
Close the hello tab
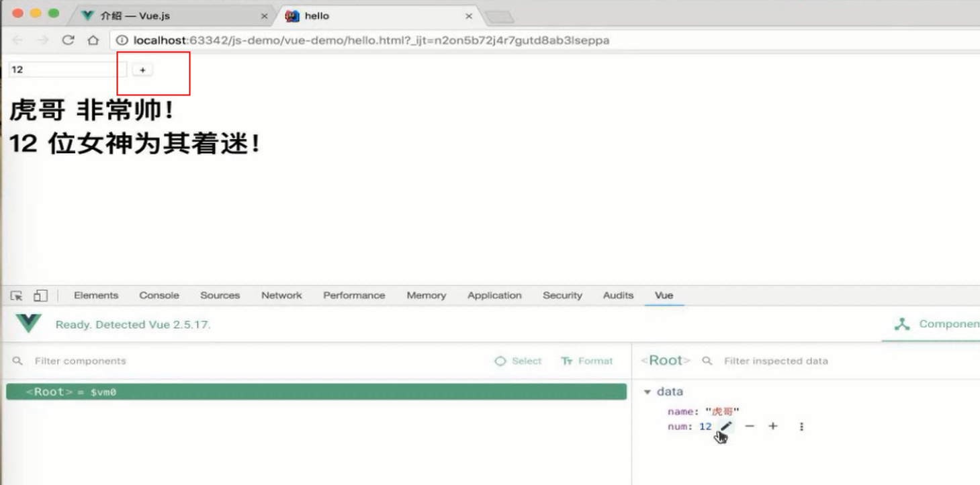pos(469,16)
